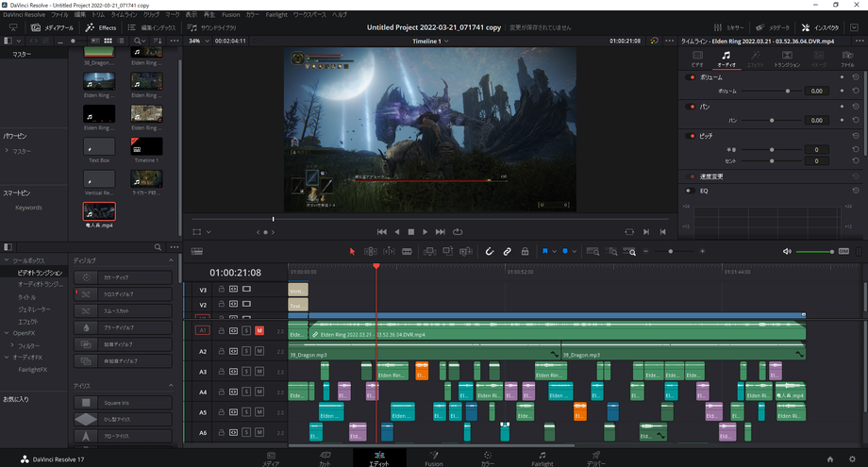Viewport: 868px width, 467px height.
Task: Switch to the Fusion page tab
Action: [434, 459]
